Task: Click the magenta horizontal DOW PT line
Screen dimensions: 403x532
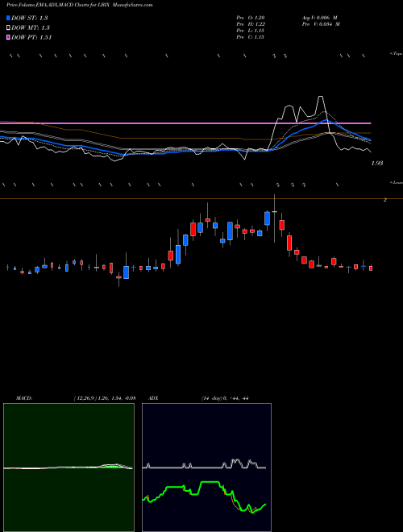Action: (185, 123)
